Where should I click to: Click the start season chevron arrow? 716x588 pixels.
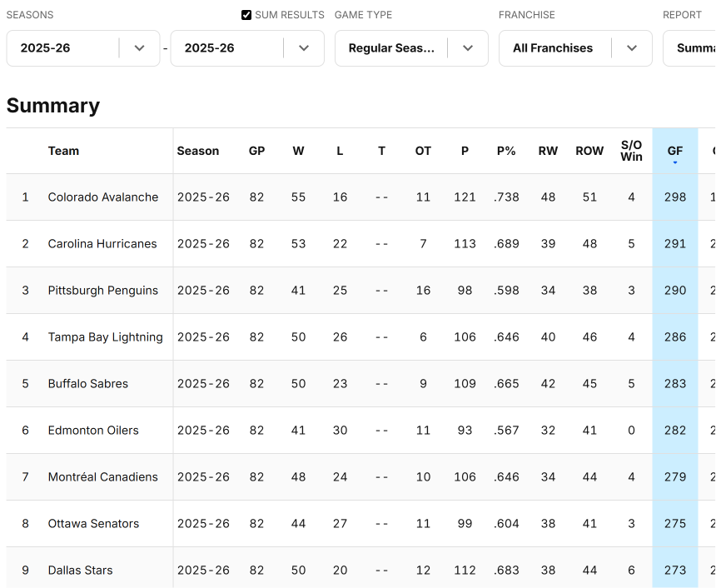click(140, 48)
